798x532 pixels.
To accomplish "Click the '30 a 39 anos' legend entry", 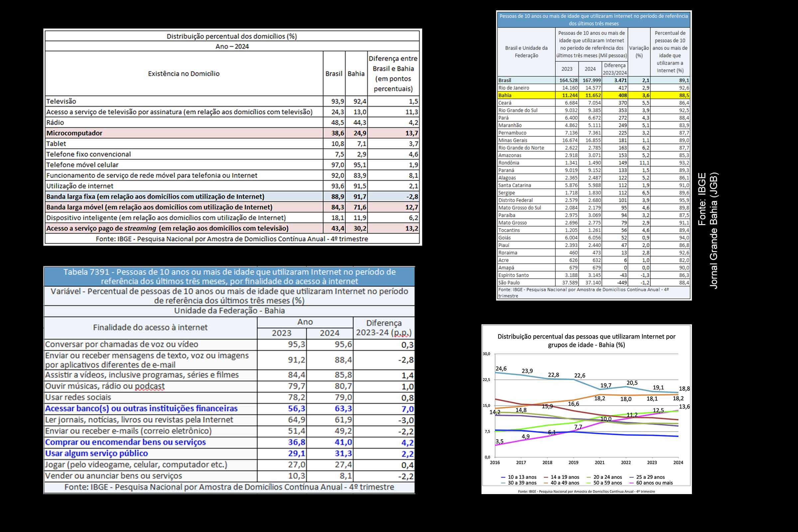I will [x=518, y=483].
